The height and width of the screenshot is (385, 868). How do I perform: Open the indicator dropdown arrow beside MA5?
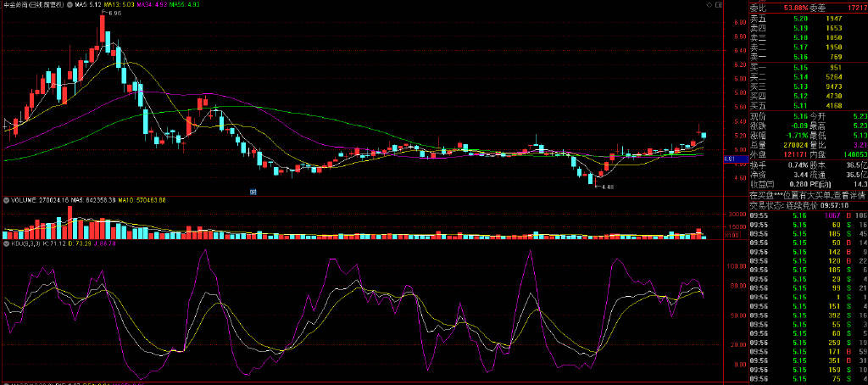(69, 5)
